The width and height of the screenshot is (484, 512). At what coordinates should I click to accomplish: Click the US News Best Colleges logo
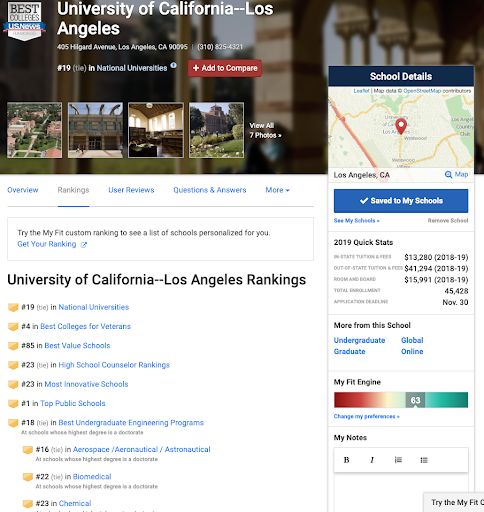(24, 21)
